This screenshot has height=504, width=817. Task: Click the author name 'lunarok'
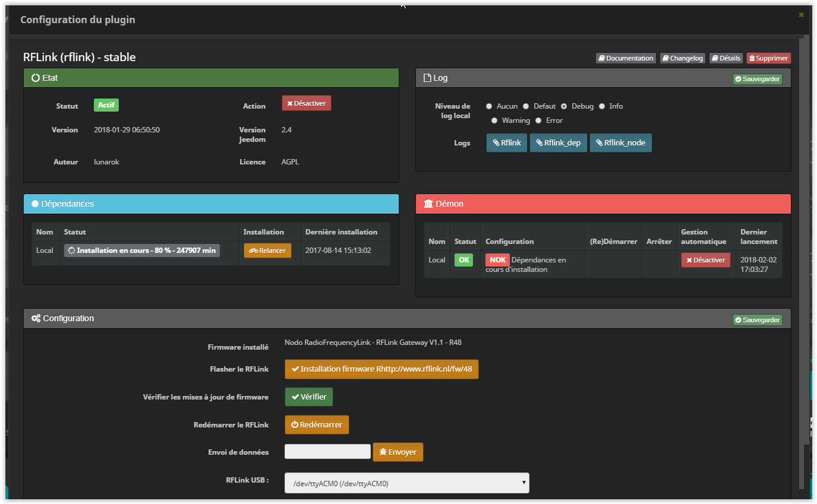pyautogui.click(x=106, y=162)
